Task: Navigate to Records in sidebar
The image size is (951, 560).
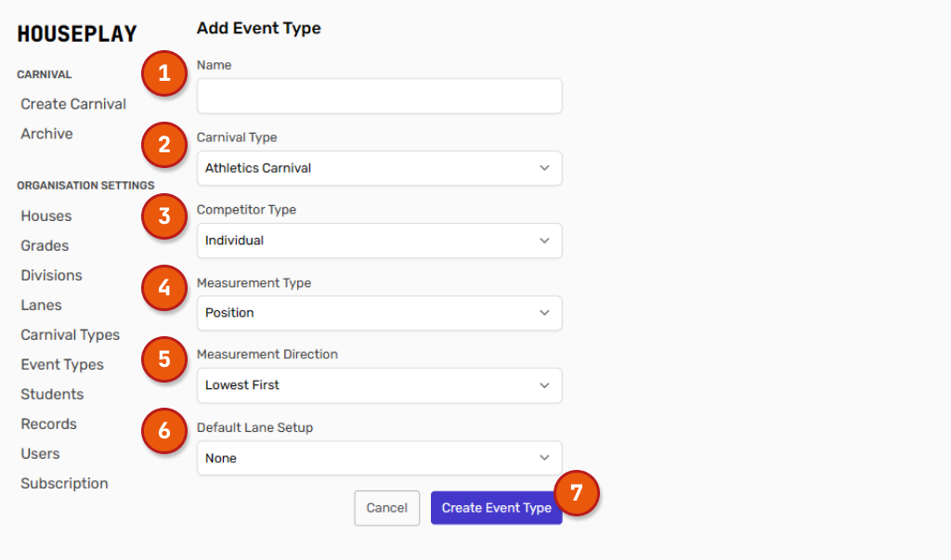Action: pos(48,423)
